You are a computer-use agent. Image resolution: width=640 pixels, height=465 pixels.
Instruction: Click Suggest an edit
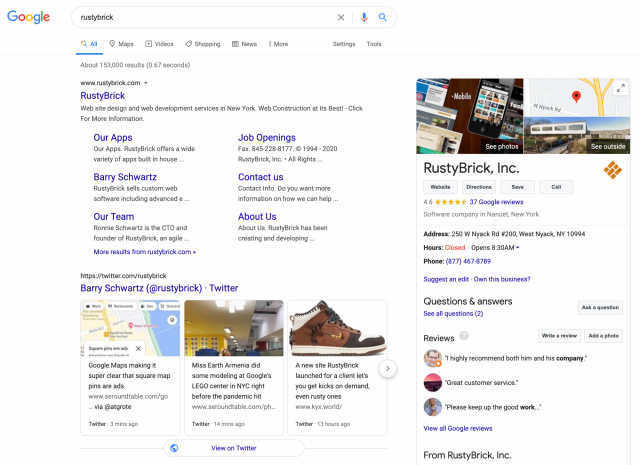(446, 279)
